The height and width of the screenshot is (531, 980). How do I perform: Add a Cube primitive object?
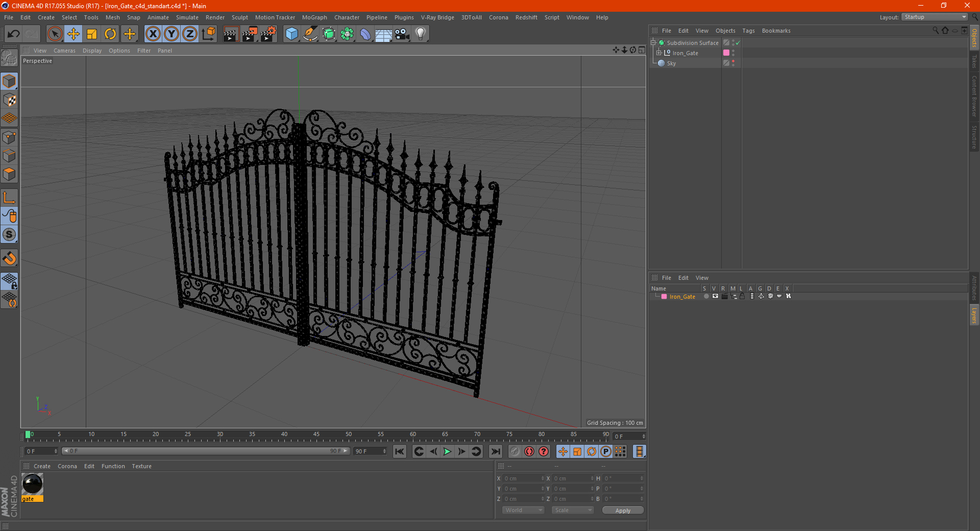click(291, 34)
